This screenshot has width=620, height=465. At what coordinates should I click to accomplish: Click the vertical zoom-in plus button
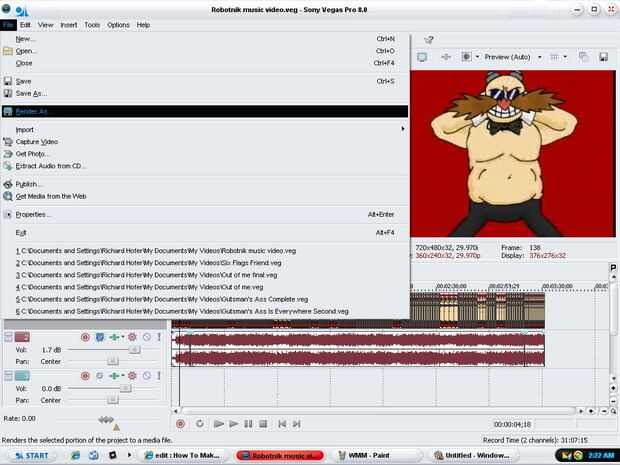[x=613, y=388]
